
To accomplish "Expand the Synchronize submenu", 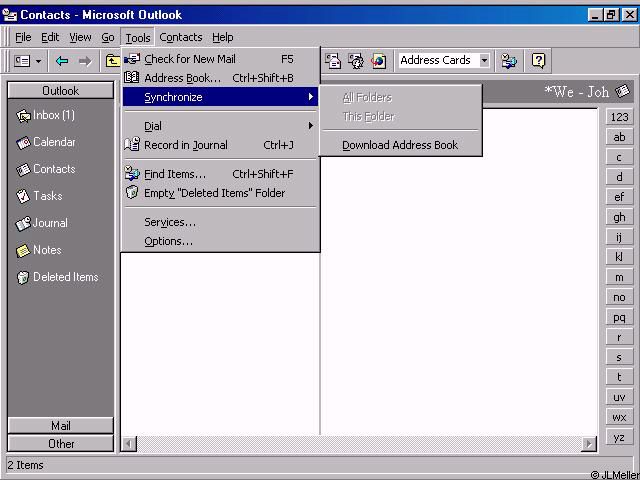I will click(x=220, y=97).
